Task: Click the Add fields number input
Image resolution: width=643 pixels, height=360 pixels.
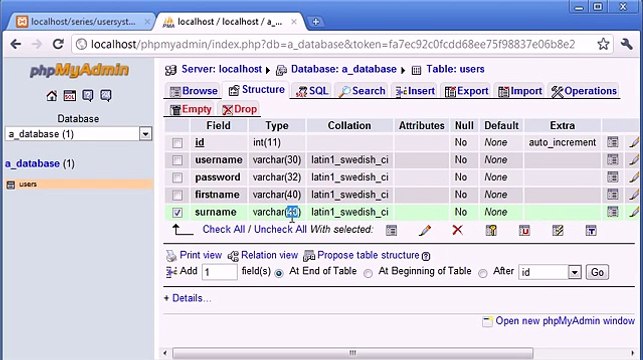Action: click(219, 272)
